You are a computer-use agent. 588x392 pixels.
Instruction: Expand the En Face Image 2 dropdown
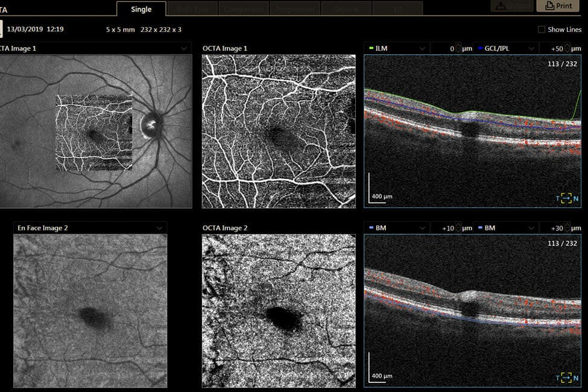(159, 228)
